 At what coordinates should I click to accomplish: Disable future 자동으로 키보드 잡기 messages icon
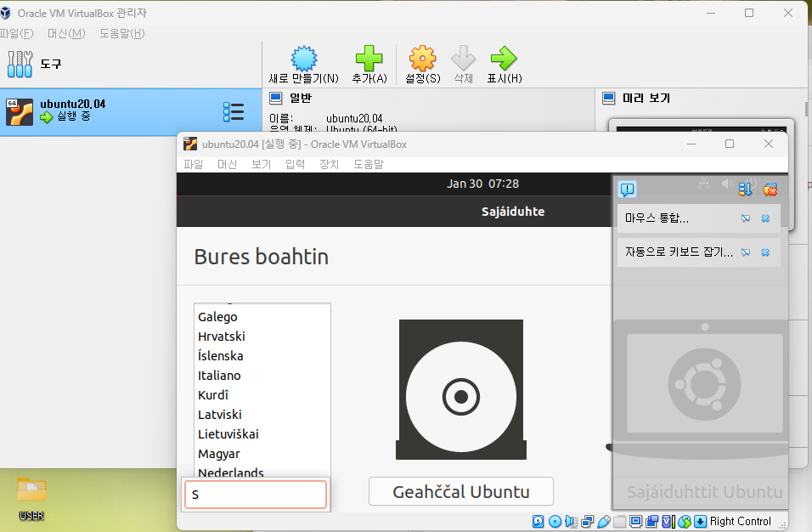point(746,252)
